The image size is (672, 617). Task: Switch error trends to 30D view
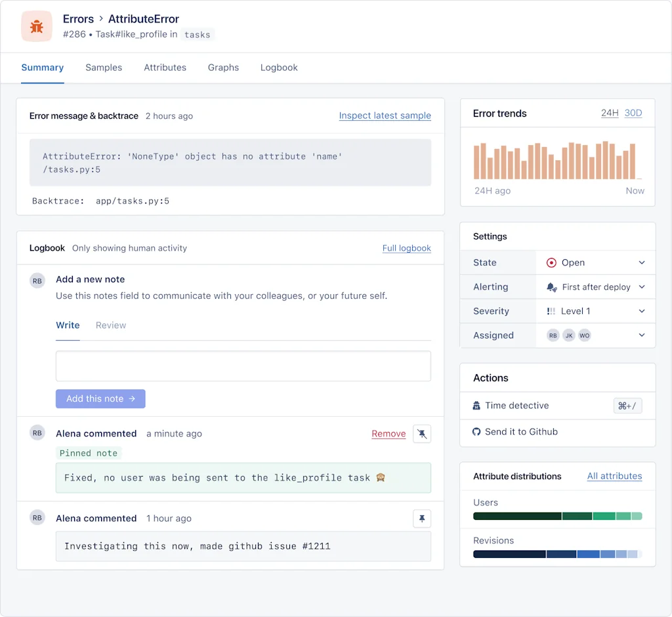pos(633,113)
